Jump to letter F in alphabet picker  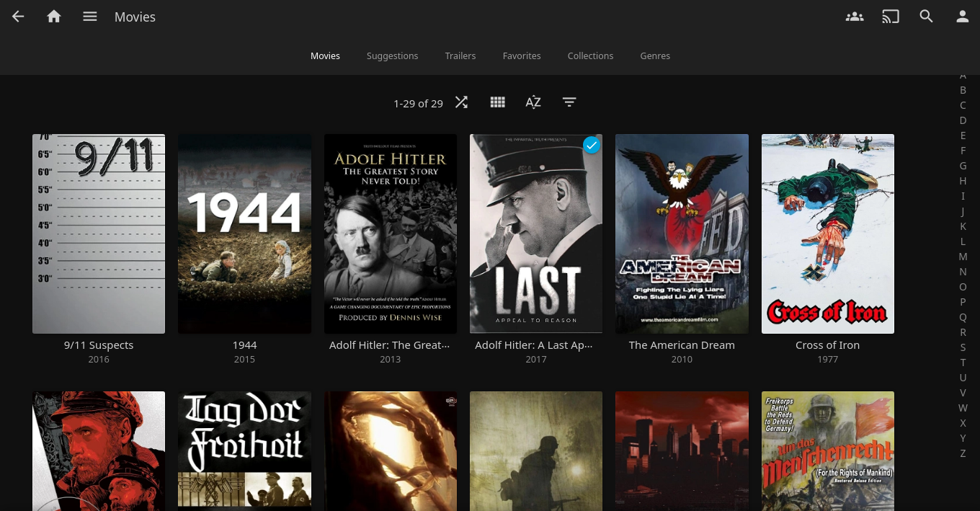(x=963, y=151)
